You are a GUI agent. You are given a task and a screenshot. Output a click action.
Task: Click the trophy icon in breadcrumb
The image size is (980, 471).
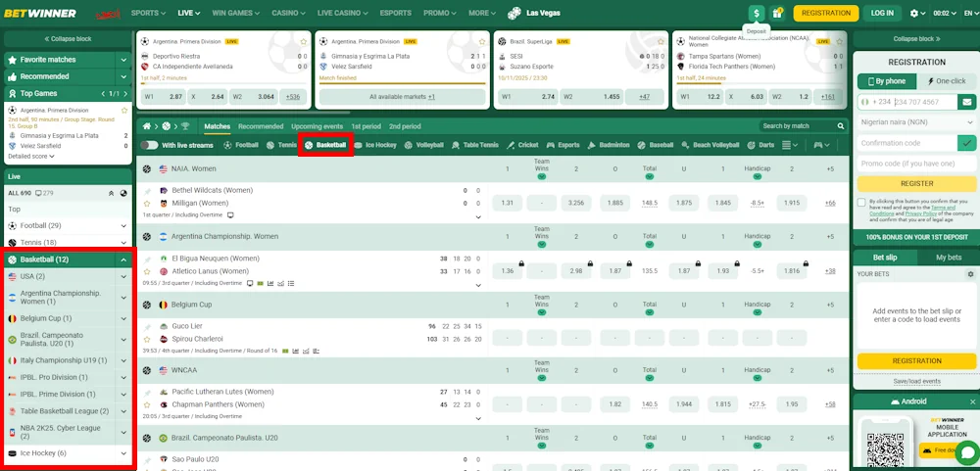pyautogui.click(x=185, y=126)
